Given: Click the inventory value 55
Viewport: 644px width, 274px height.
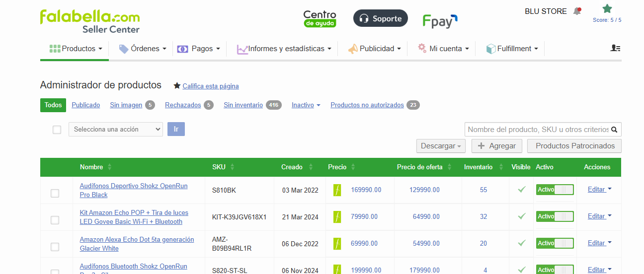Looking at the screenshot, I should (x=483, y=190).
